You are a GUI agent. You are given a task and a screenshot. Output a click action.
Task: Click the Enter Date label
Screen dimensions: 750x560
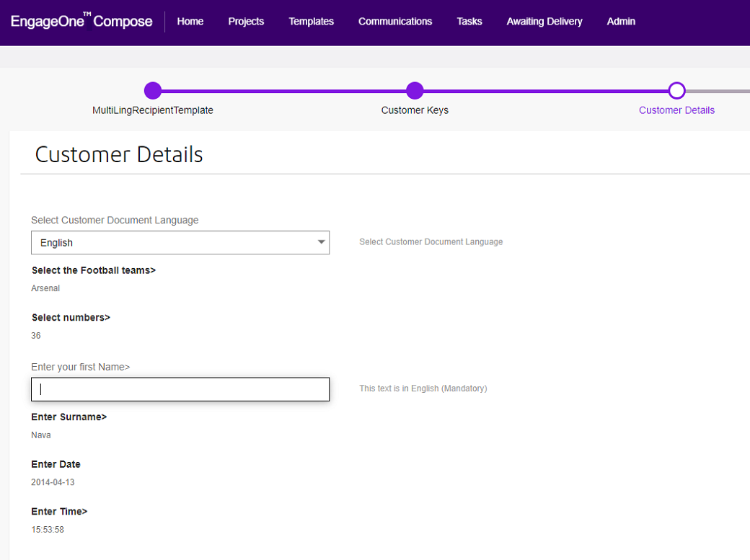[56, 464]
